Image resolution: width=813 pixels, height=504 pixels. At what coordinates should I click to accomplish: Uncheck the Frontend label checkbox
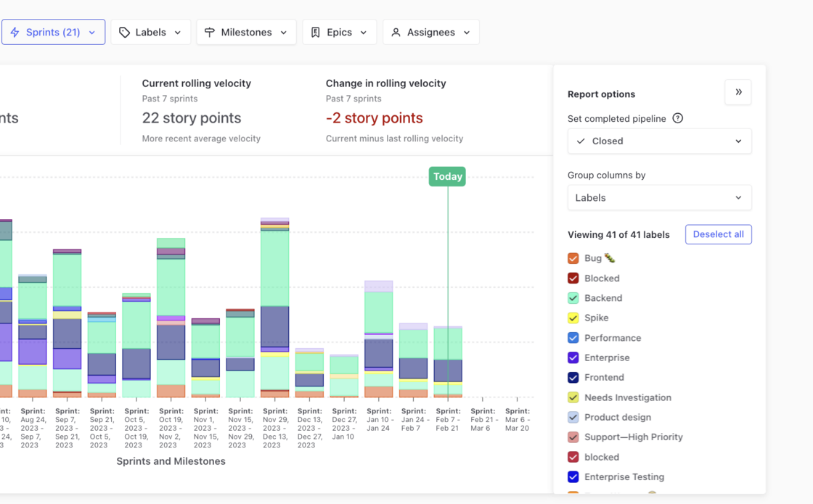(x=573, y=378)
